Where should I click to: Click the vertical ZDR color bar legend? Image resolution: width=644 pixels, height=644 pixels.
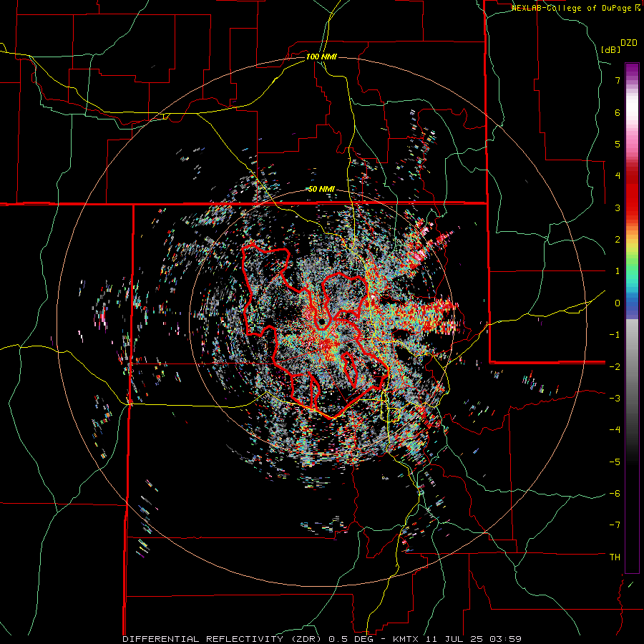click(632, 318)
